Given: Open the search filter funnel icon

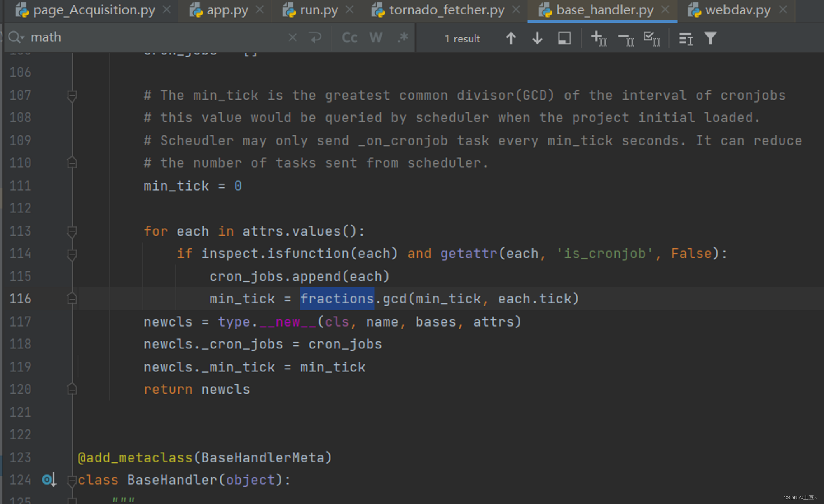Looking at the screenshot, I should pyautogui.click(x=710, y=38).
